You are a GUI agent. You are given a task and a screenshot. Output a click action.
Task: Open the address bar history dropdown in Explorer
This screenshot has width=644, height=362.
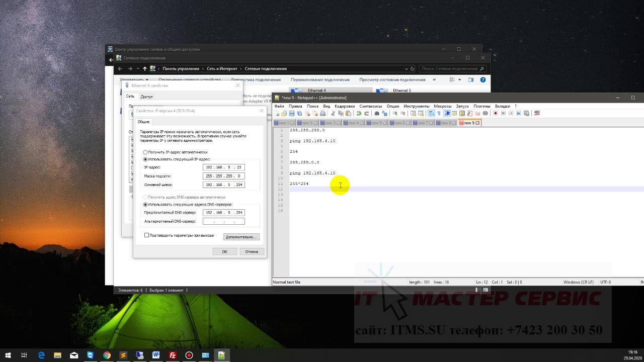tap(407, 68)
